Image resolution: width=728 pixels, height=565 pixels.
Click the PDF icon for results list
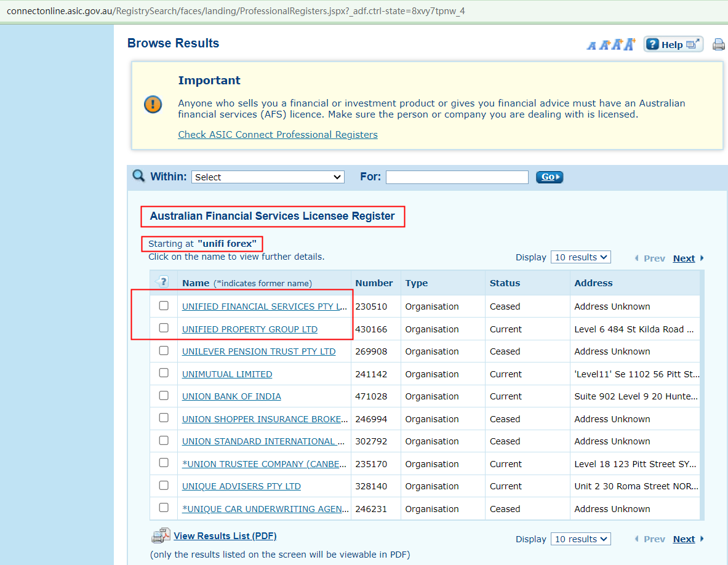tap(161, 536)
